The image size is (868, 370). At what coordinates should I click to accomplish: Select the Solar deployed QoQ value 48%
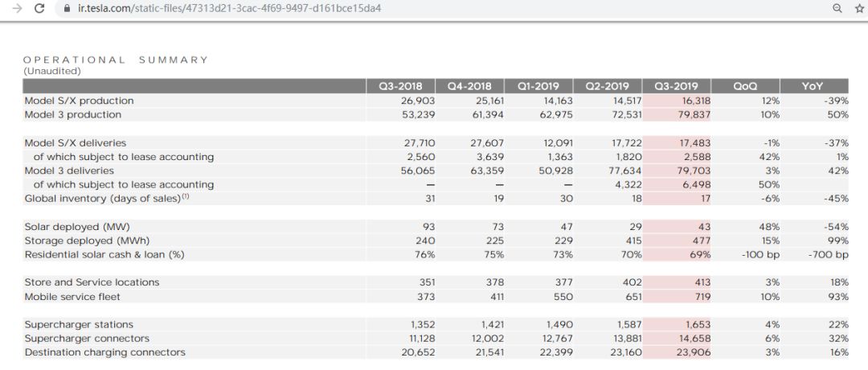769,227
